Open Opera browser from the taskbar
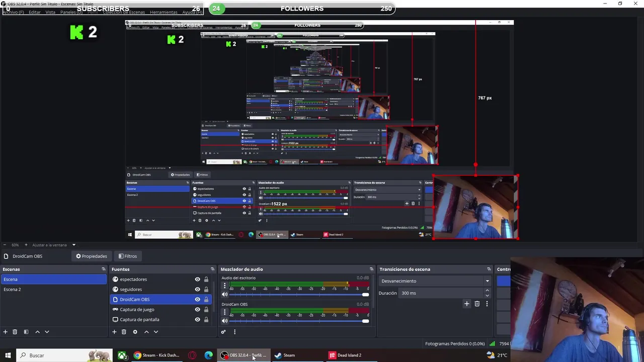This screenshot has height=362, width=644. pos(192,355)
